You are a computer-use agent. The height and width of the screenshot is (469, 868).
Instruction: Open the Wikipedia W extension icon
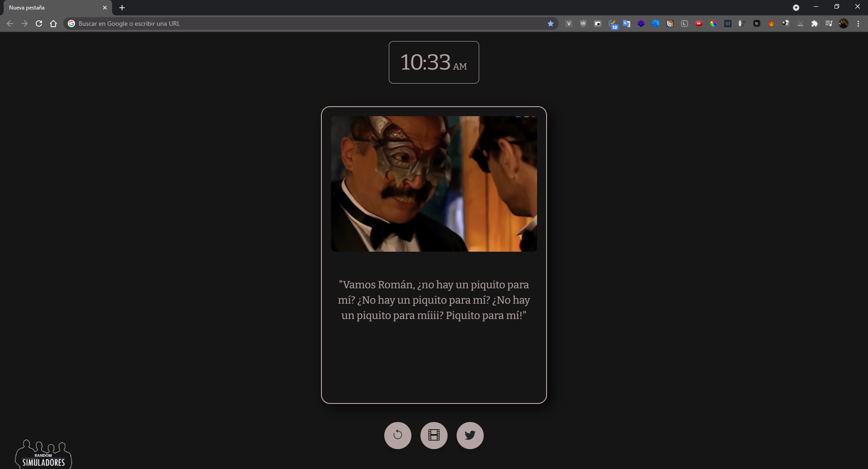(x=757, y=23)
